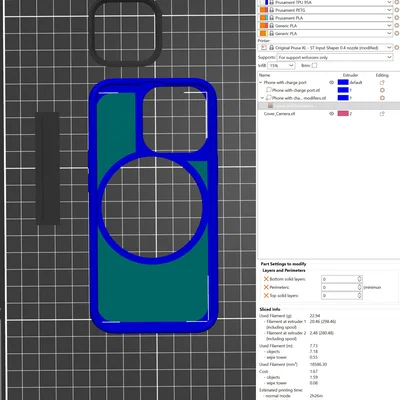Click gear icon beside the printer preset
This screenshot has width=400, height=400.
pos(397,48)
